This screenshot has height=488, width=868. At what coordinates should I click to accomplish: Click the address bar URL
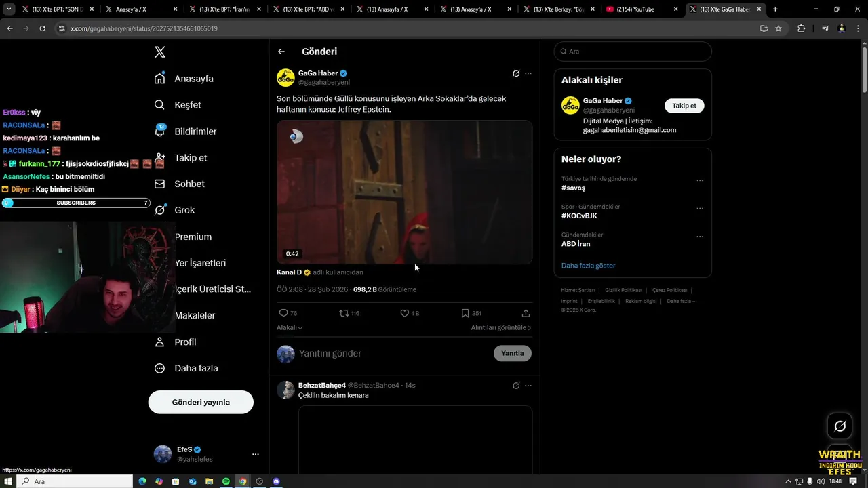[x=144, y=28]
